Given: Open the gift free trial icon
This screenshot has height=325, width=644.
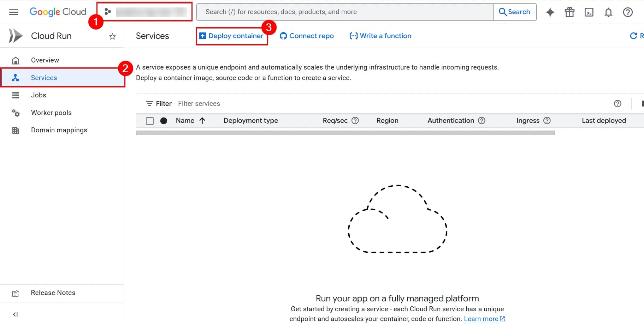Looking at the screenshot, I should click(x=569, y=12).
